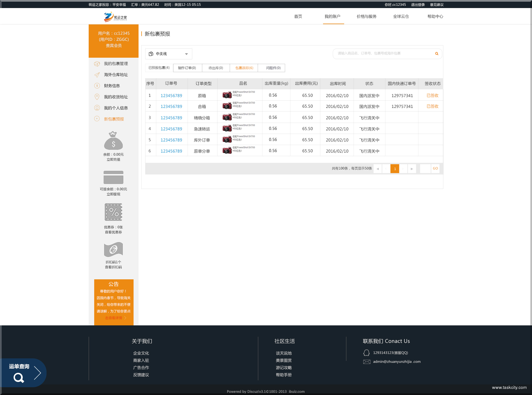This screenshot has width=532, height=395.
Task: Switch to the 制作订单(0) tab
Action: [187, 68]
